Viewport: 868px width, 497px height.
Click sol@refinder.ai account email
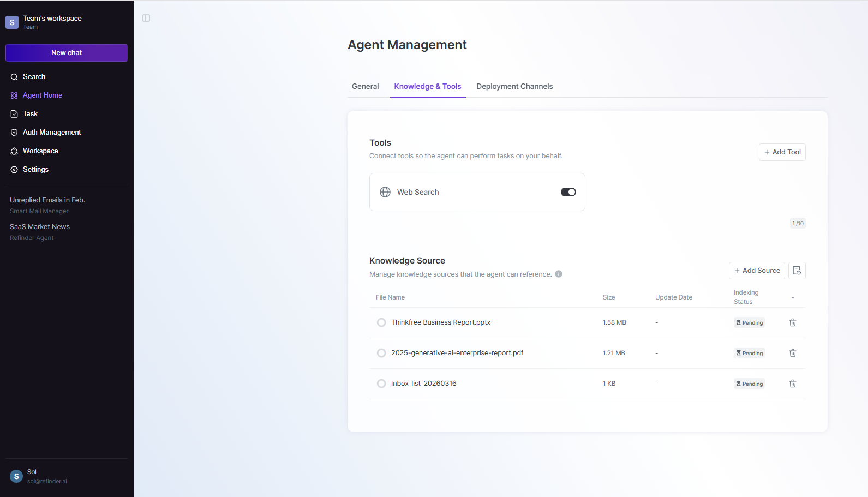click(x=47, y=481)
